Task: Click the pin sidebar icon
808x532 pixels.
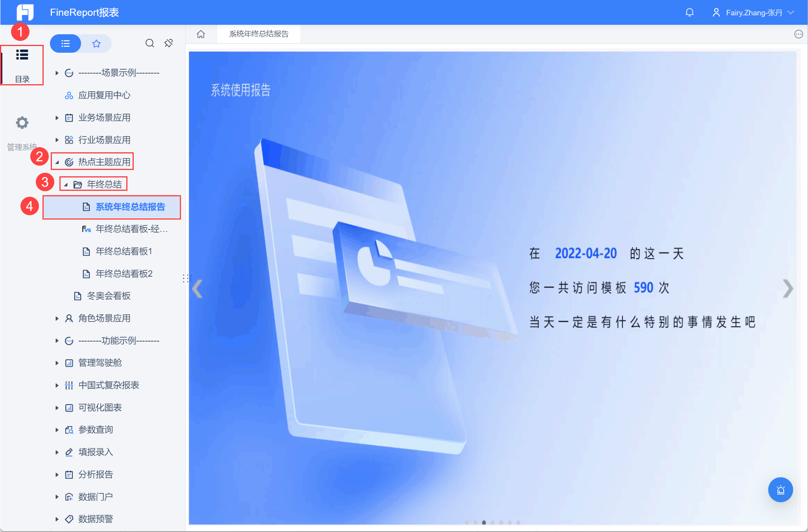Action: [x=169, y=43]
